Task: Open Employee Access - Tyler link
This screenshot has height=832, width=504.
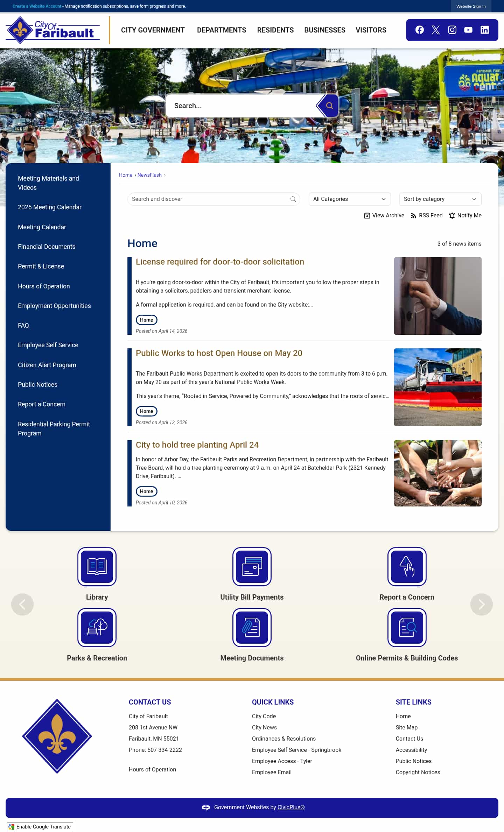Action: 282,761
